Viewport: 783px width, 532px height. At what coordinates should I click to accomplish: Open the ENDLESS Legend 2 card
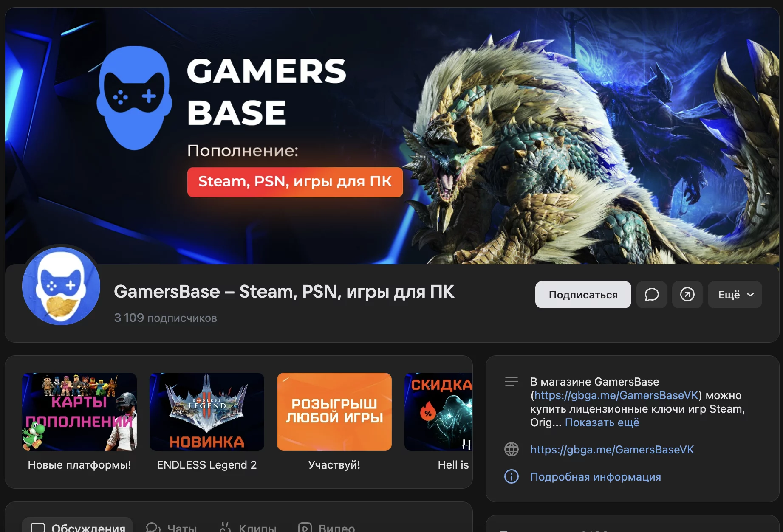coord(207,422)
